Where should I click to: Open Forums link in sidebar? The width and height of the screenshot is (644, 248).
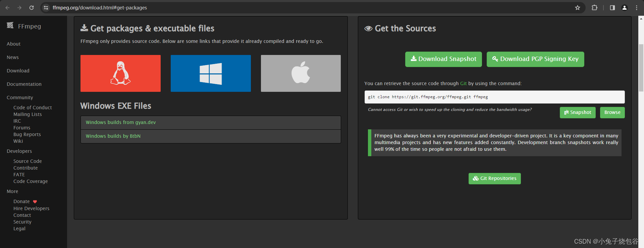(x=22, y=128)
